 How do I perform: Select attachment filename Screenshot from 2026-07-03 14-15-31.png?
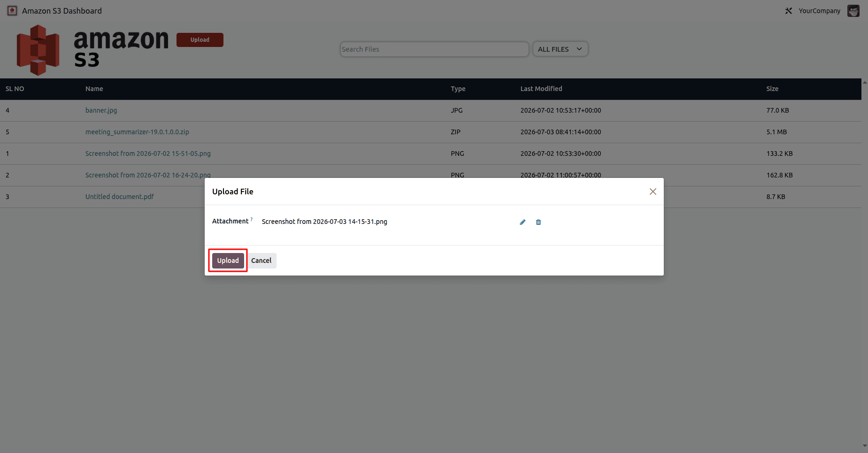pos(324,222)
